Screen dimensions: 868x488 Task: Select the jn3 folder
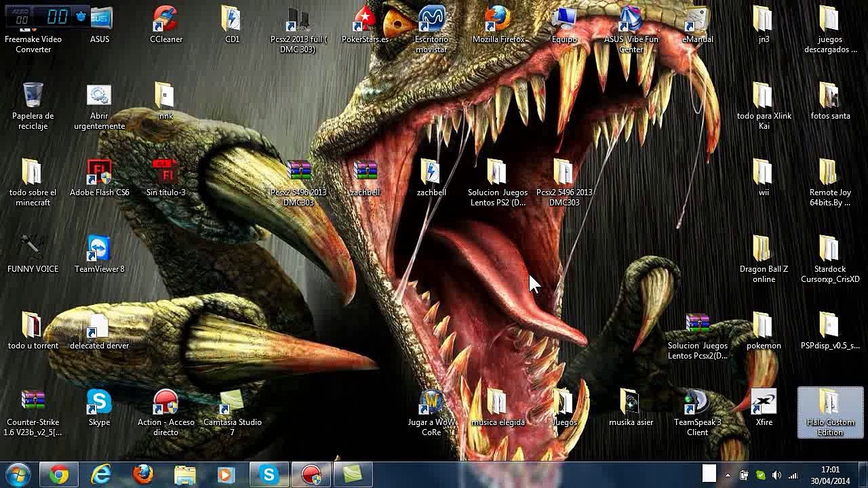764,25
